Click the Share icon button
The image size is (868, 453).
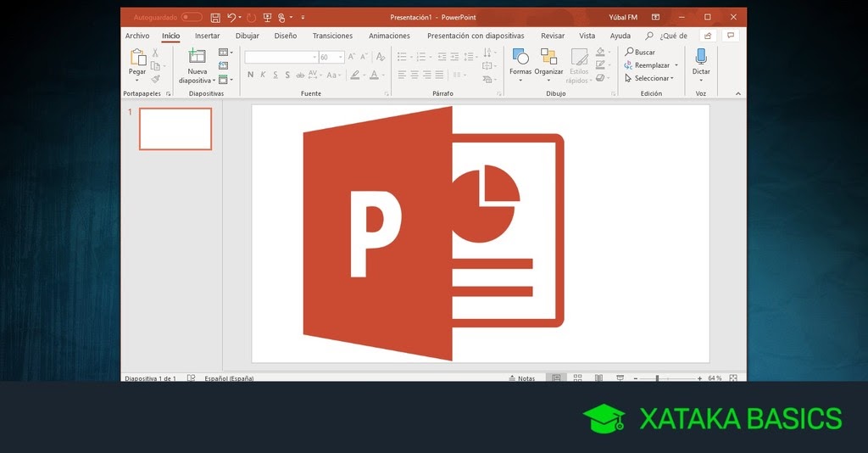click(x=708, y=36)
